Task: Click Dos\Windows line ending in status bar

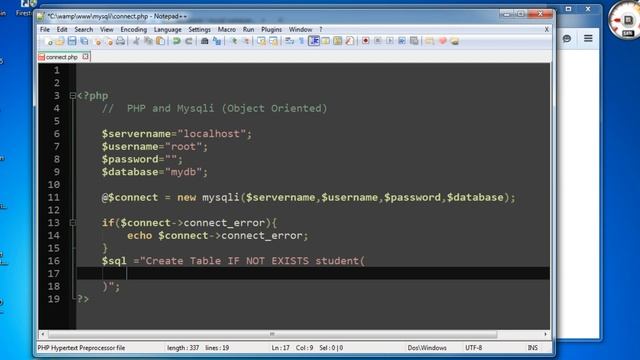Action: click(427, 348)
